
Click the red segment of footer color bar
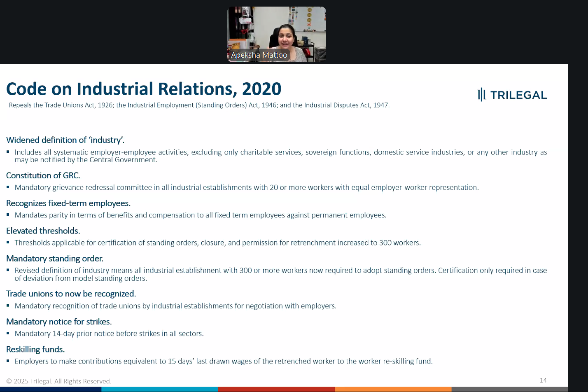[x=276, y=389]
